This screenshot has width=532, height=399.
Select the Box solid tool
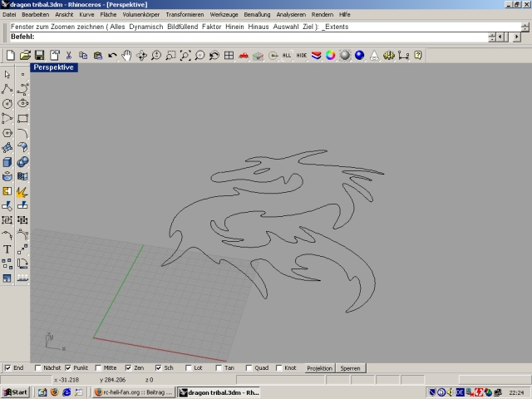point(7,162)
